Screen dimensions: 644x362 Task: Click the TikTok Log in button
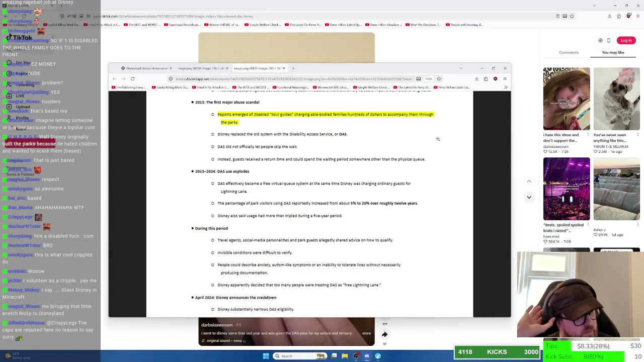coord(626,41)
